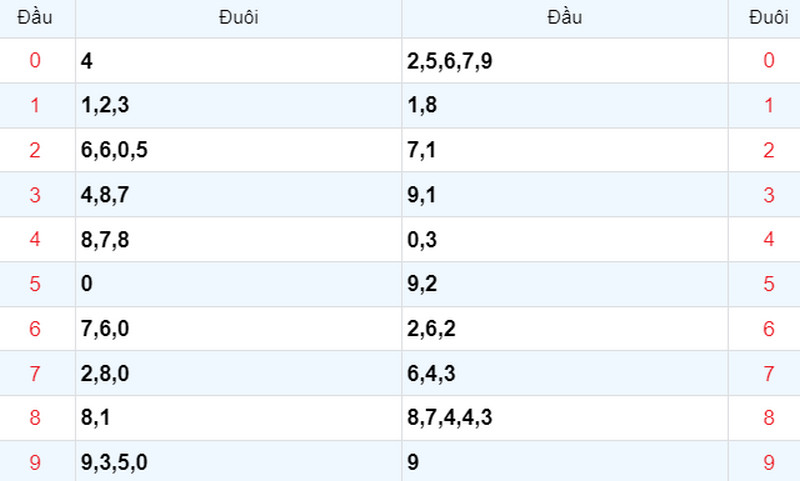Click the cell showing 0,3

tap(565, 239)
